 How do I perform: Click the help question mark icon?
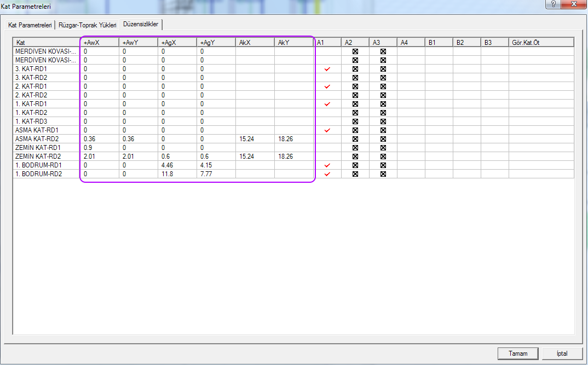552,4
